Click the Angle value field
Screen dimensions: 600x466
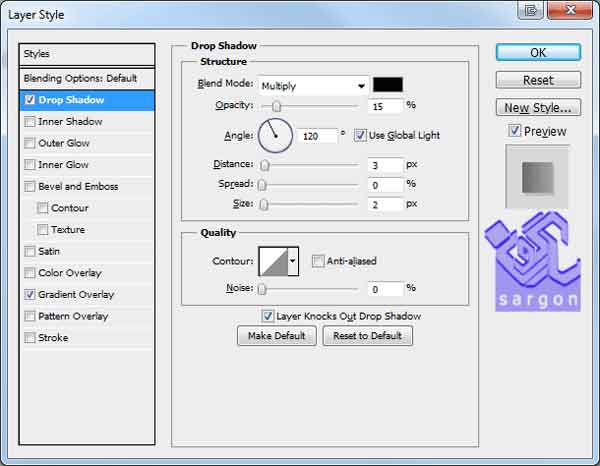[317, 136]
